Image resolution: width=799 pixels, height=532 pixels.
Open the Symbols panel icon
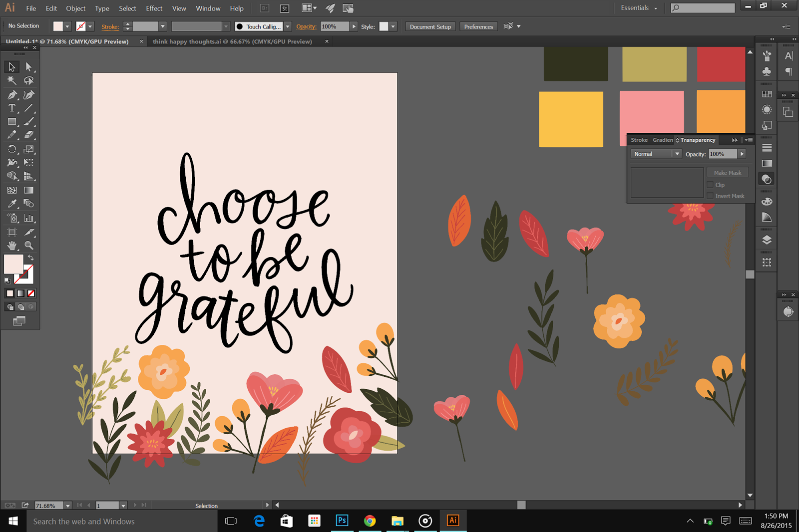tap(767, 71)
